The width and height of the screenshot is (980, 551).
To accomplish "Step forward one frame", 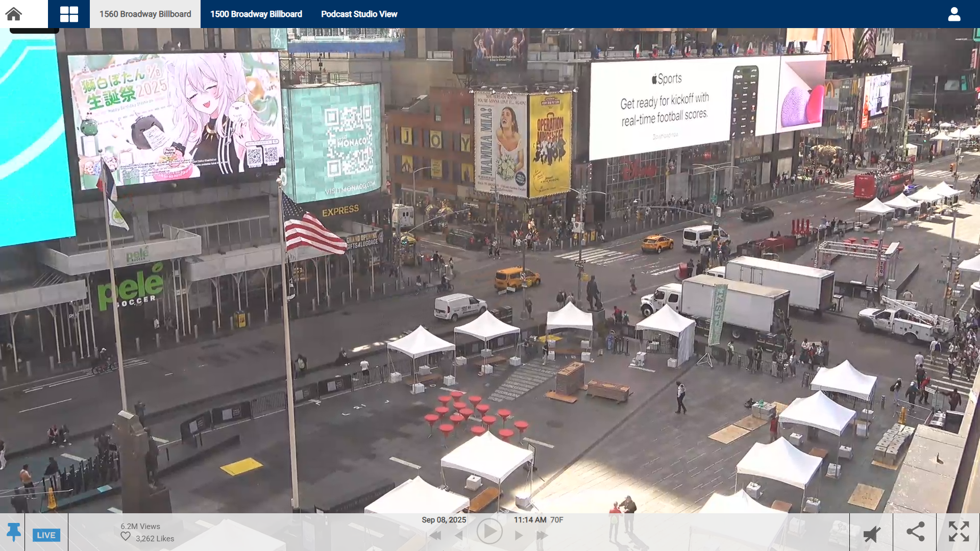I will click(x=519, y=536).
